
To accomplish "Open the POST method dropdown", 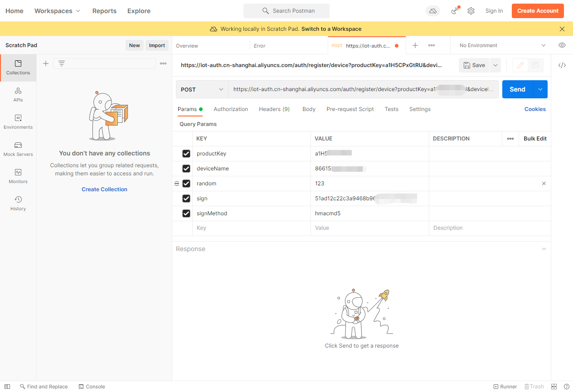I will [202, 89].
